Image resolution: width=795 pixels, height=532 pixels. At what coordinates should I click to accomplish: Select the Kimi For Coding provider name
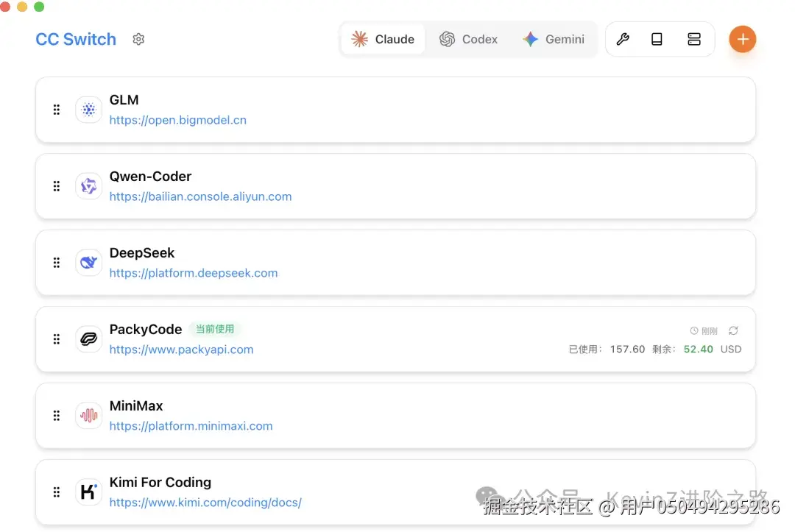(x=160, y=483)
